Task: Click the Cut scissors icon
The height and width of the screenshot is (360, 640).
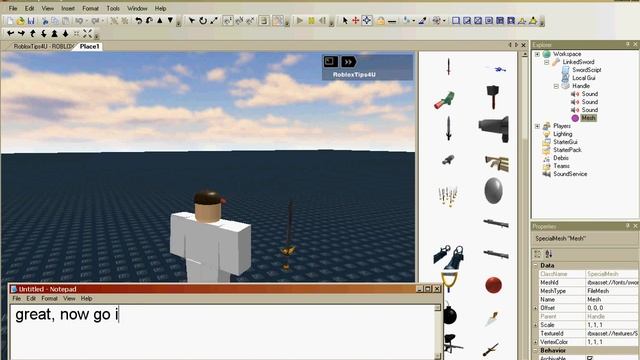Action: (45, 20)
